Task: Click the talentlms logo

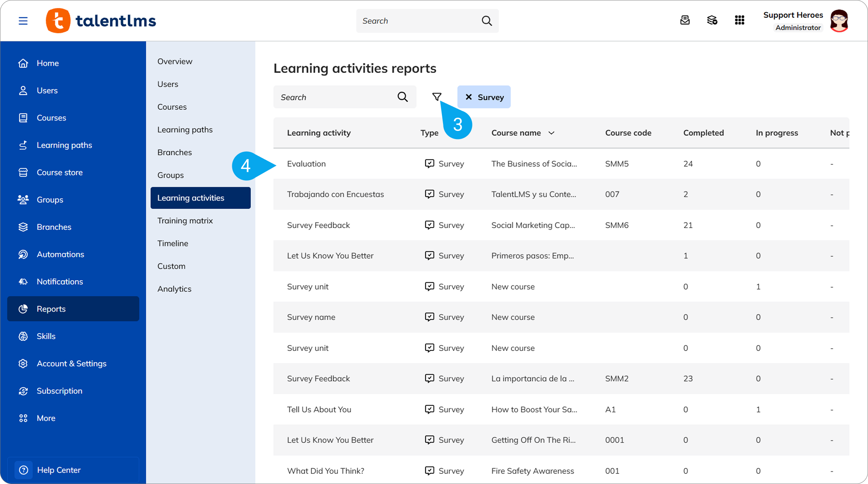Action: (x=101, y=21)
